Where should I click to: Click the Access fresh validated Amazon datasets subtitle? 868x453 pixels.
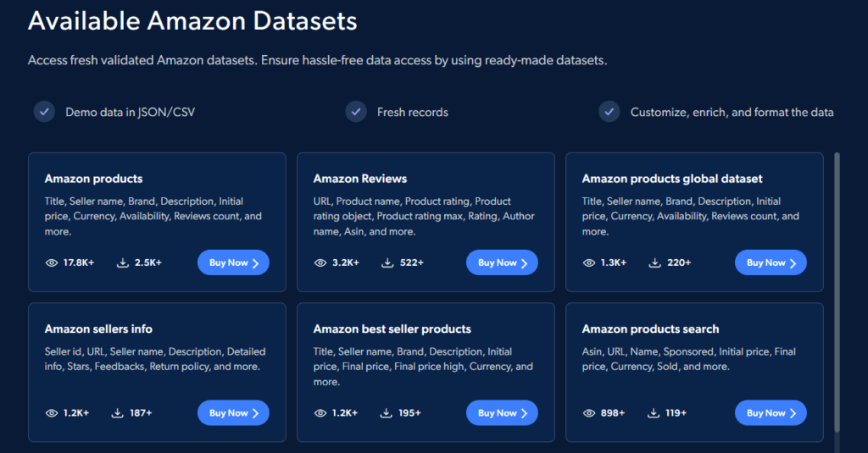(318, 60)
